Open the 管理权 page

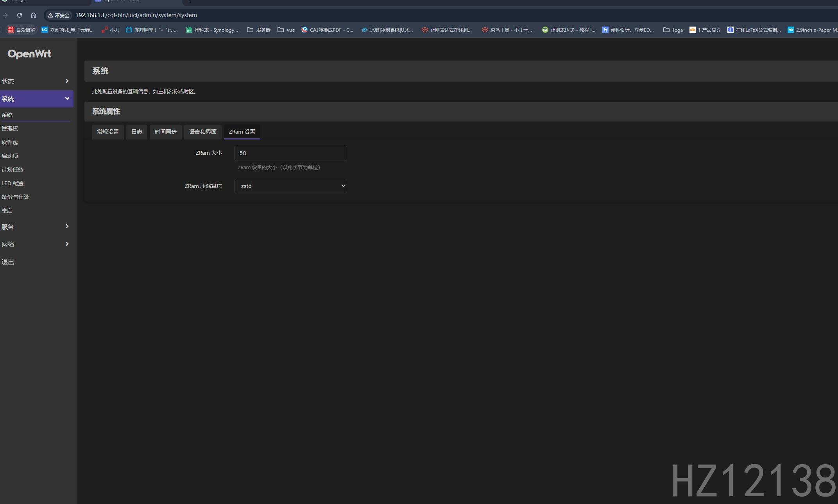pos(10,129)
